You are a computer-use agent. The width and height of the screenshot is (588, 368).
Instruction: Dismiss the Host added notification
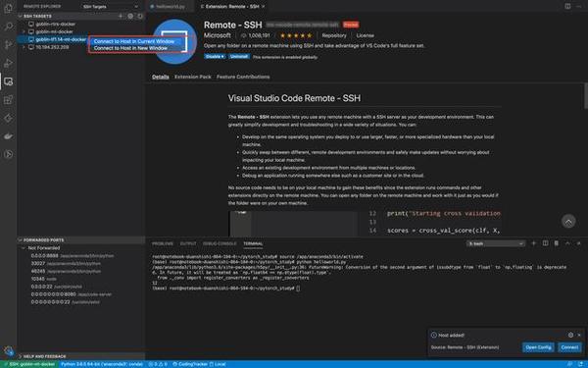(x=579, y=335)
